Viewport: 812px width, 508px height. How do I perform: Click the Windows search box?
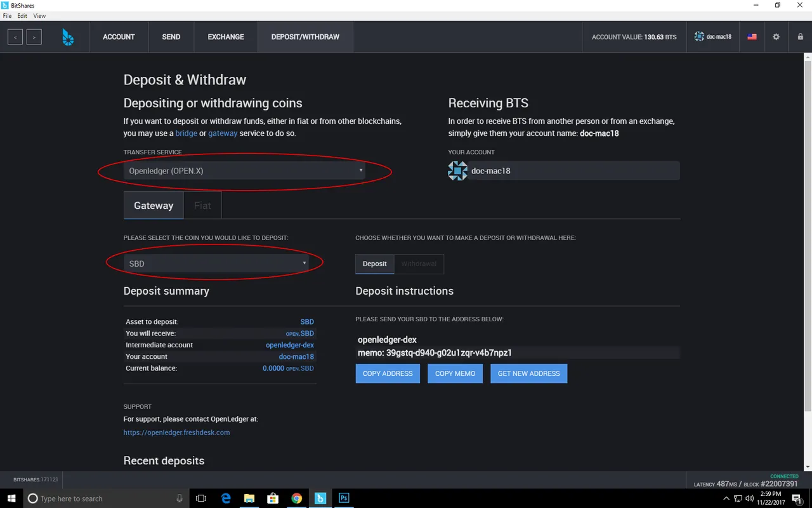[105, 498]
